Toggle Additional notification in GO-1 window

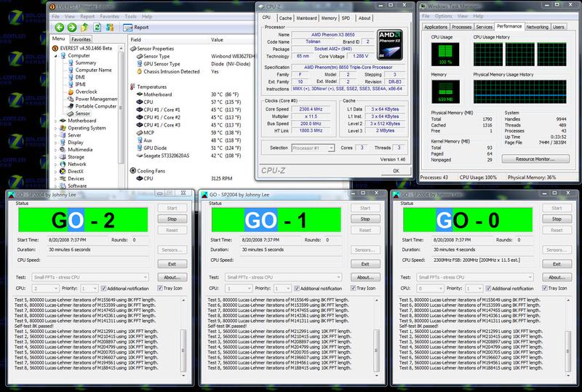click(297, 288)
